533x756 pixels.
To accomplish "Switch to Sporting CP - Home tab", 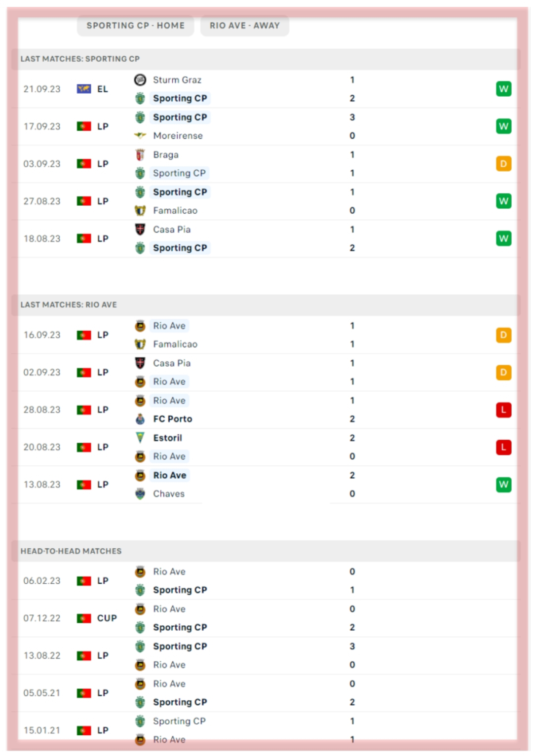I will [136, 26].
